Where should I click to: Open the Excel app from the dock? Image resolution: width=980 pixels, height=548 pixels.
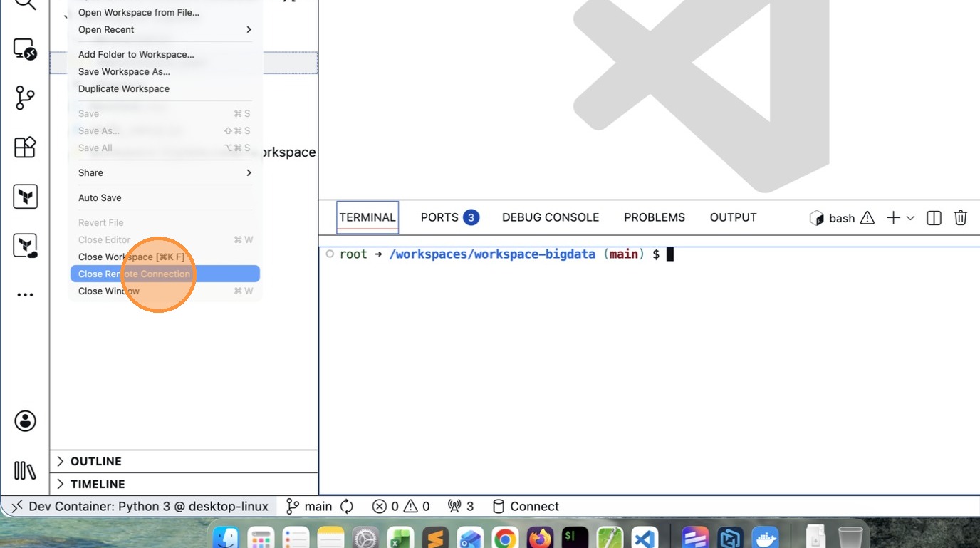pyautogui.click(x=400, y=538)
